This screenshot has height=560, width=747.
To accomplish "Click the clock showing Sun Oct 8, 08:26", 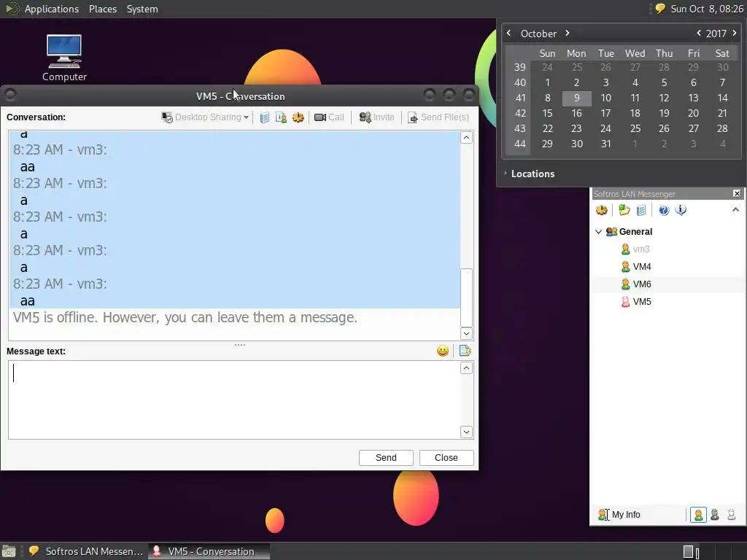I will (707, 9).
